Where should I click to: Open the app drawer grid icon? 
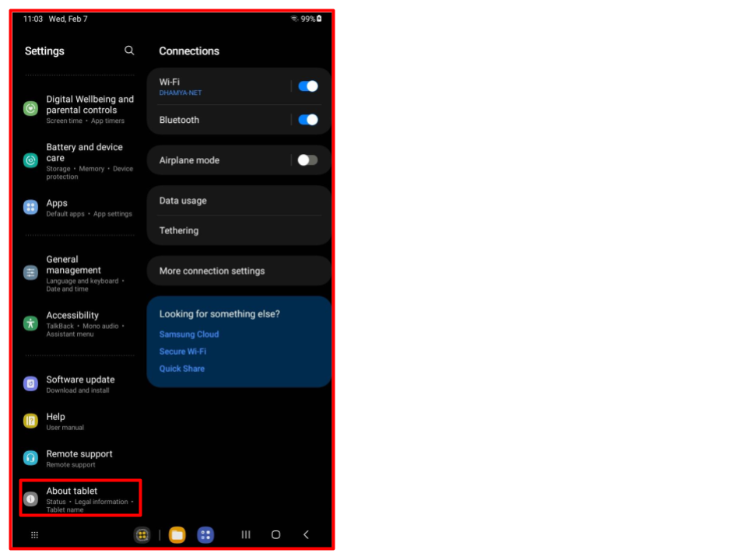34,535
